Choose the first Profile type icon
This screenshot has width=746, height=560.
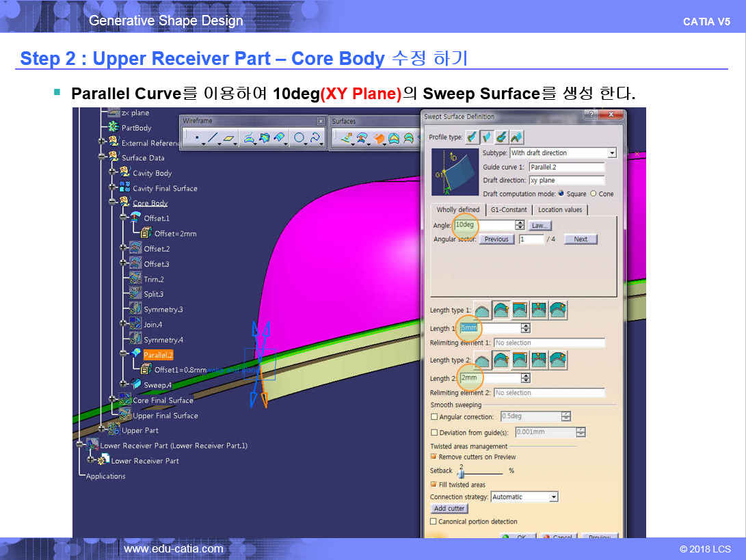click(x=472, y=137)
